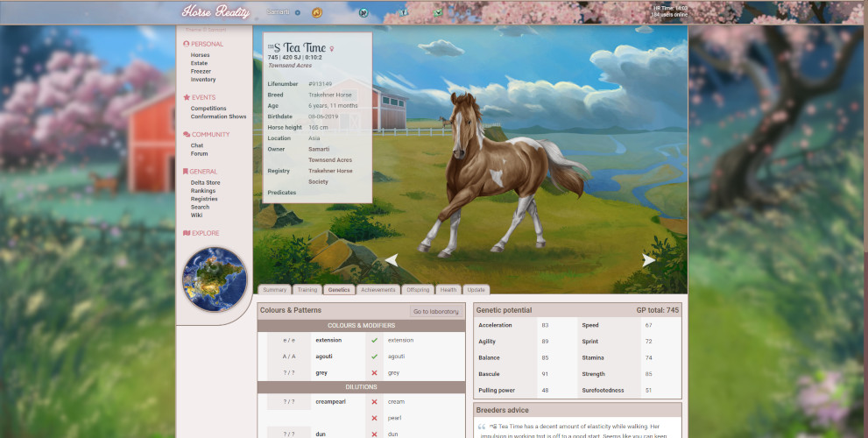Screen dimensions: 868x438
Task: Click the gold horse coin icon
Action: (317, 12)
